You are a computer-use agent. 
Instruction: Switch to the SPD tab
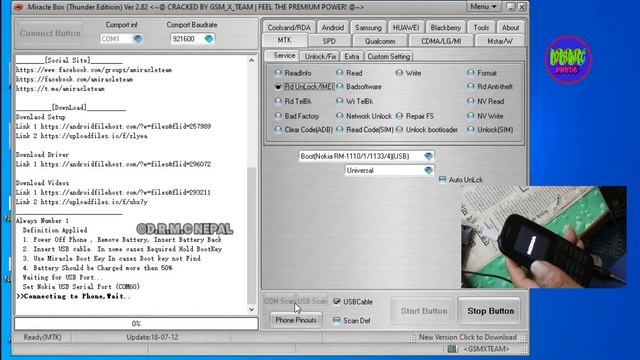tap(329, 41)
